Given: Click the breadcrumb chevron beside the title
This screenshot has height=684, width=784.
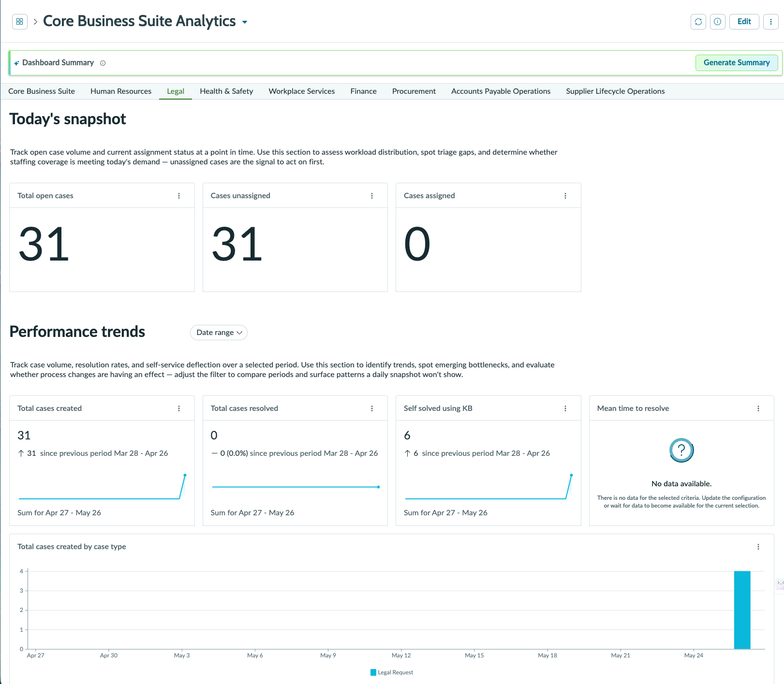Looking at the screenshot, I should coord(35,22).
